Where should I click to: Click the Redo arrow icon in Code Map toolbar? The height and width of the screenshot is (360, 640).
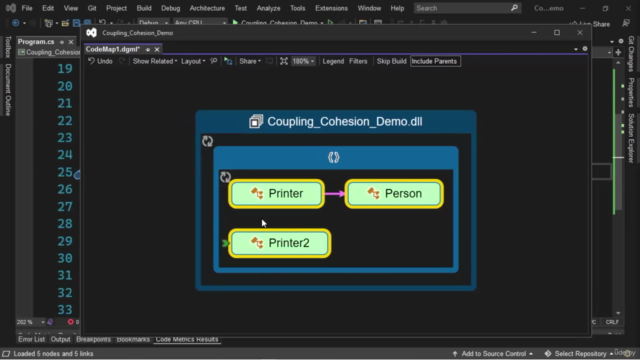[122, 61]
